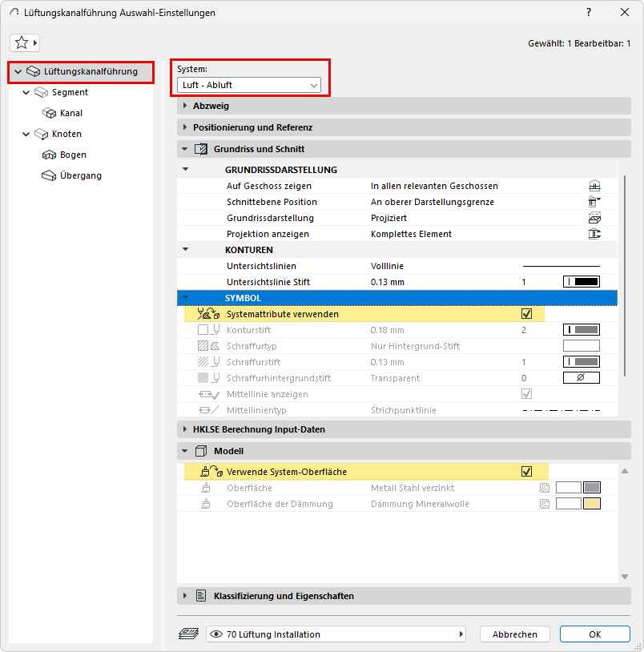Select Übergang in the tree
The width and height of the screenshot is (644, 652).
[x=81, y=175]
